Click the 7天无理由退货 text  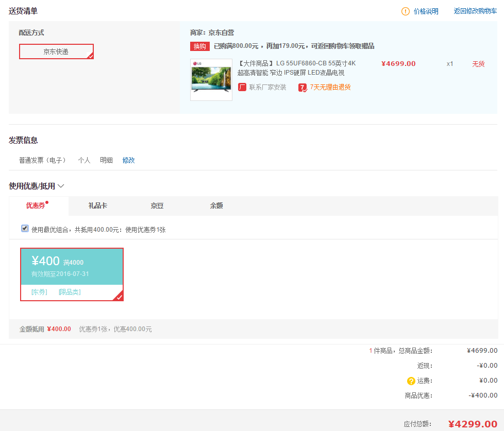pyautogui.click(x=330, y=87)
